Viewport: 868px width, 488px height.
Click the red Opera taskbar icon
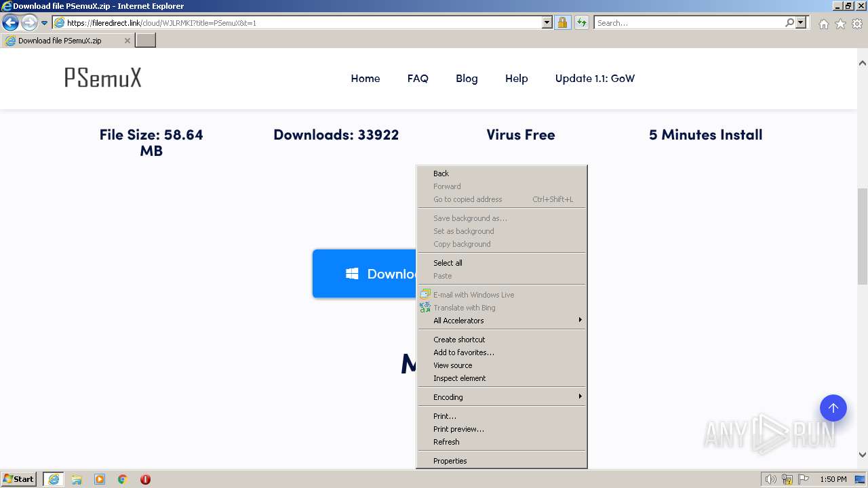tap(145, 479)
